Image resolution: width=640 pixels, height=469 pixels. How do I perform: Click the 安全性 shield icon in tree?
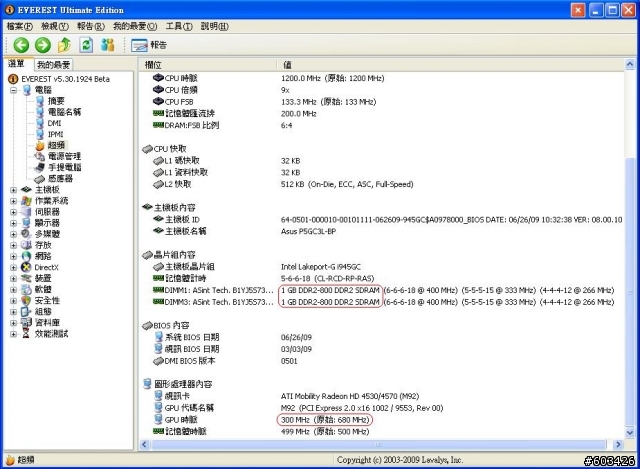26,300
